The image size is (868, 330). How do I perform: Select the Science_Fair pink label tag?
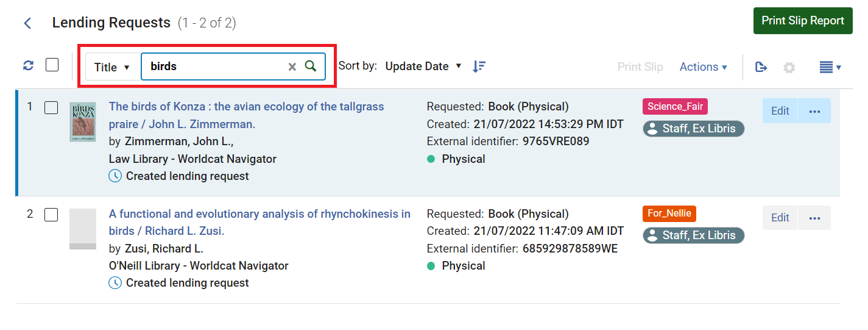(x=675, y=107)
